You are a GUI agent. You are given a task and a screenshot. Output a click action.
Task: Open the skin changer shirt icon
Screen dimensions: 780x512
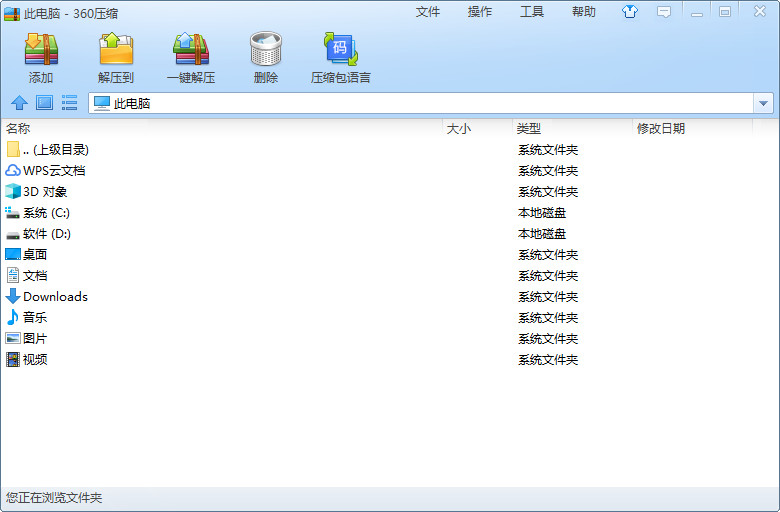click(x=630, y=11)
